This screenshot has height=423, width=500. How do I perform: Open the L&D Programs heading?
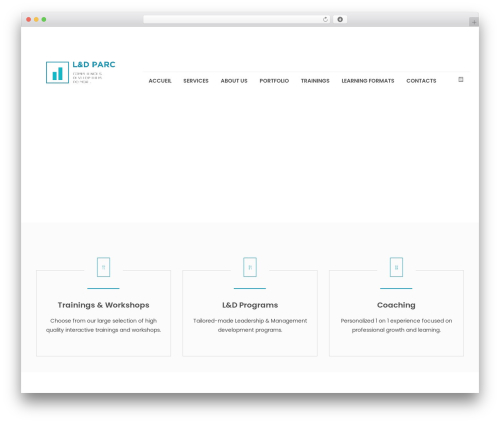point(250,305)
